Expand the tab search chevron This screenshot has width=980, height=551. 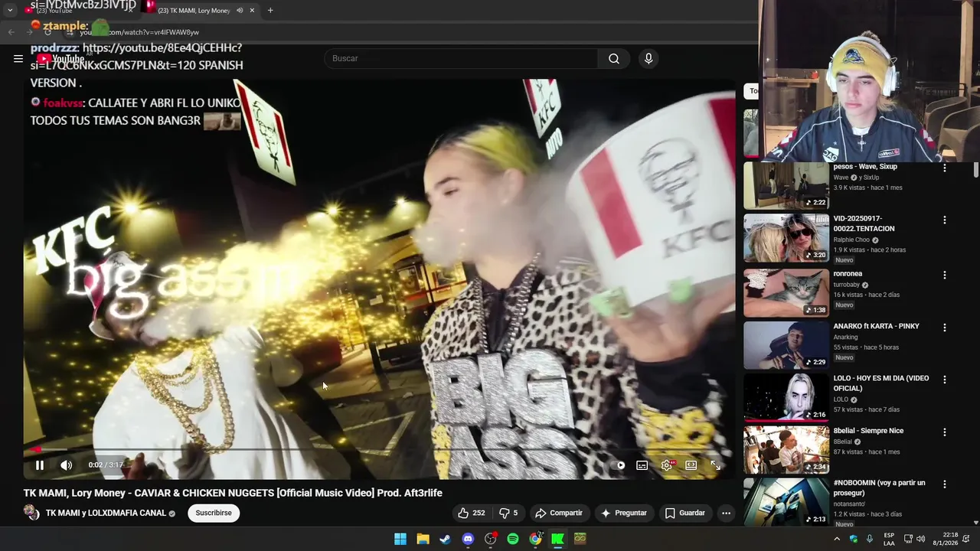click(x=10, y=11)
